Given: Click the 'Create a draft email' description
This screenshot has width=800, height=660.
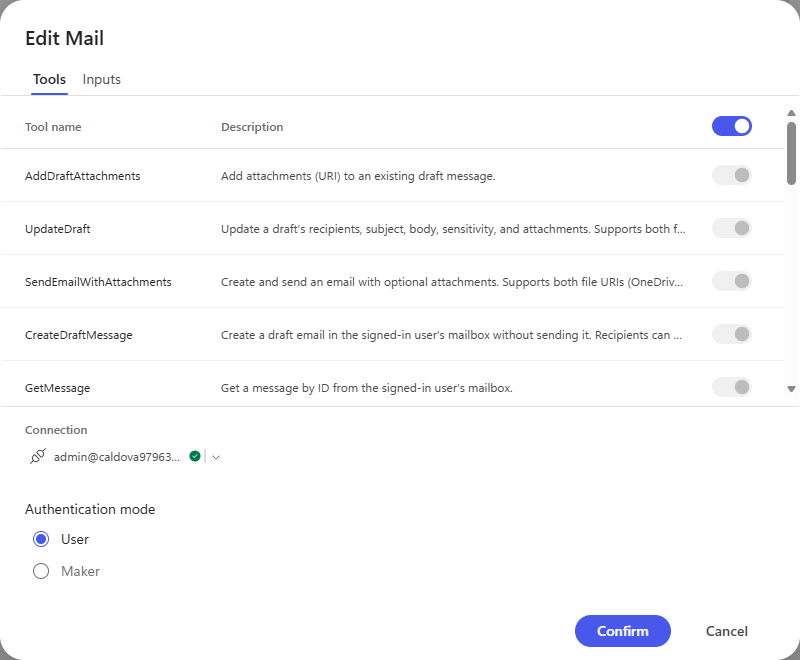Looking at the screenshot, I should (x=451, y=335).
